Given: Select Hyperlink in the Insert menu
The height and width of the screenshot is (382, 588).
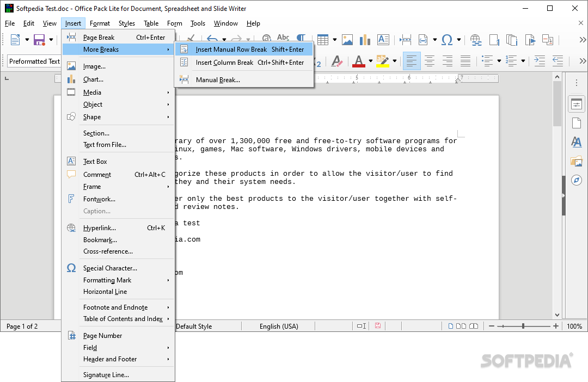Looking at the screenshot, I should tap(118, 228).
